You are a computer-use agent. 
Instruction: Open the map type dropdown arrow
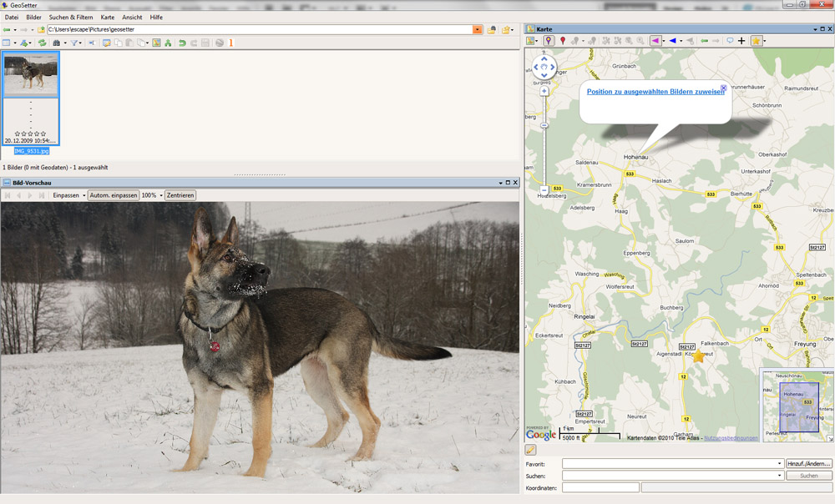(x=537, y=42)
